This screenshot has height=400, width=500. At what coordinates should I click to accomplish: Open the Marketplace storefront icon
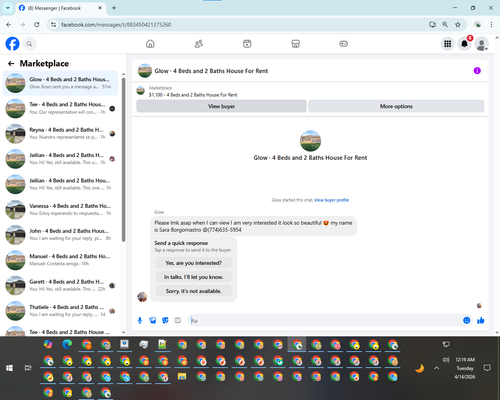pyautogui.click(x=295, y=44)
